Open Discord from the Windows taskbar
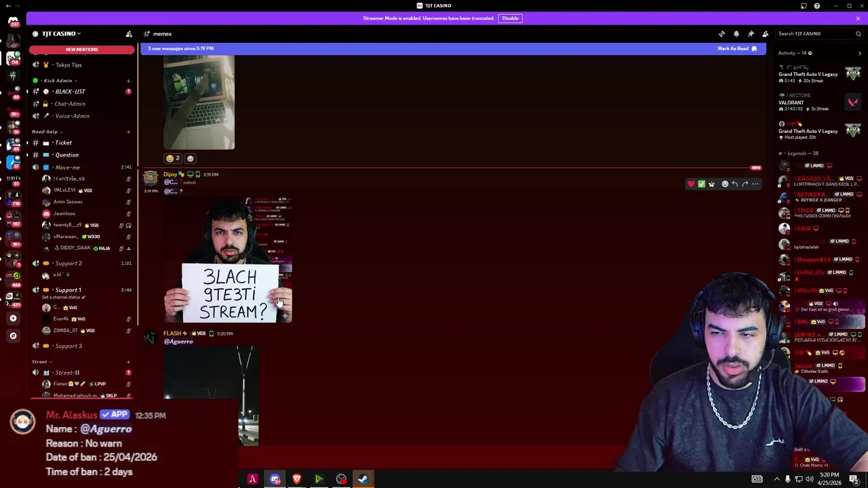 pos(275,479)
